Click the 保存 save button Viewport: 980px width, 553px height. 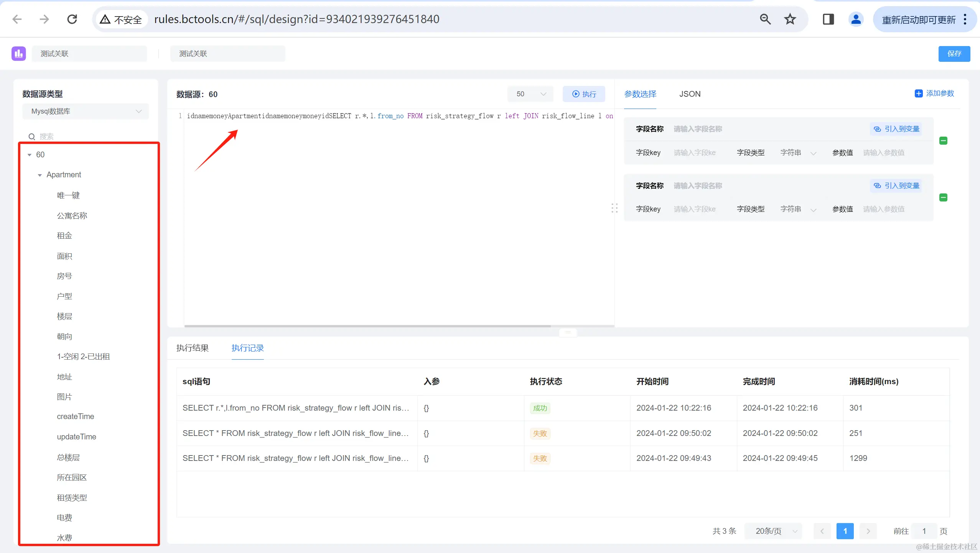954,54
